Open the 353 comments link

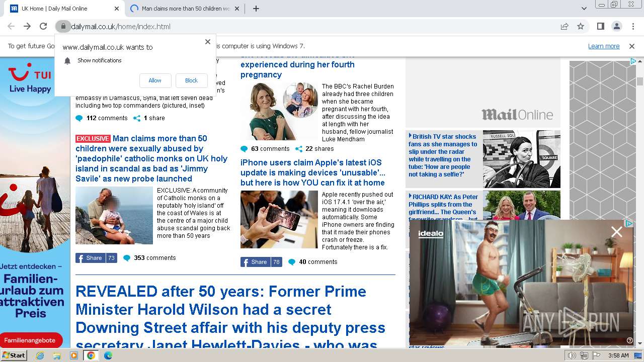[x=150, y=258]
